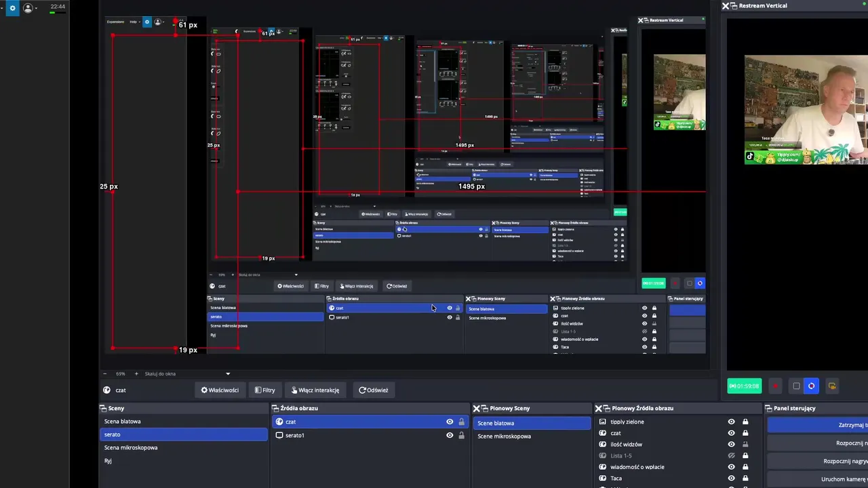This screenshot has height=488, width=868.
Task: Toggle lock on 'Lista 1-5'
Action: click(x=745, y=455)
